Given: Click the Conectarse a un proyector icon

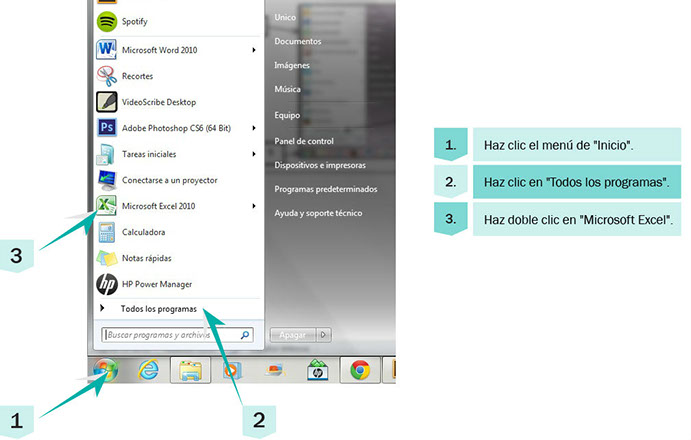Looking at the screenshot, I should [x=107, y=180].
